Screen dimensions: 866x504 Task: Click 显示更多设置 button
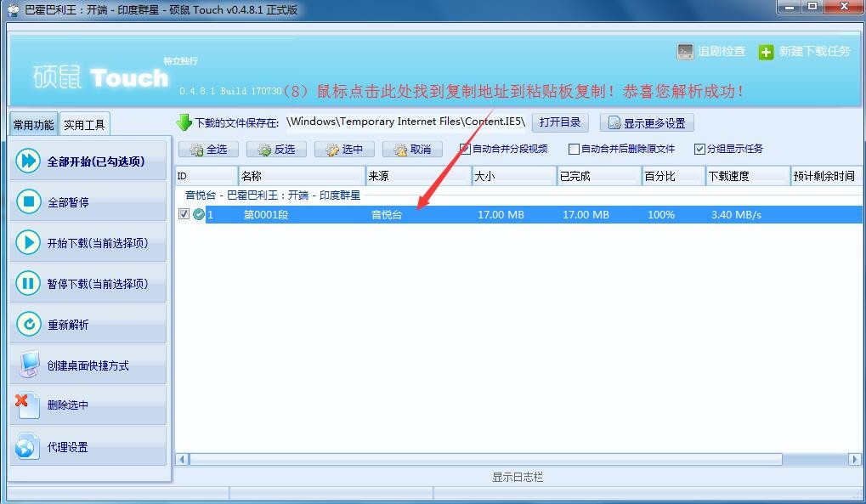click(647, 122)
